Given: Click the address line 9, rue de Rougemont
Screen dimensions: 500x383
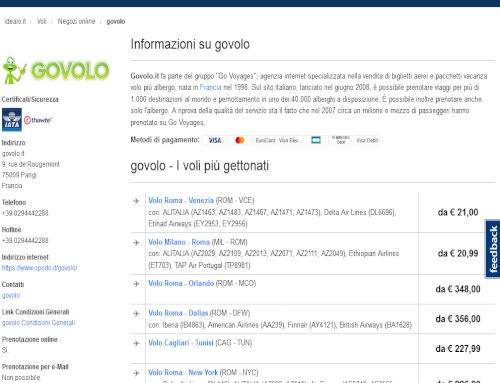Looking at the screenshot, I should [31, 164].
